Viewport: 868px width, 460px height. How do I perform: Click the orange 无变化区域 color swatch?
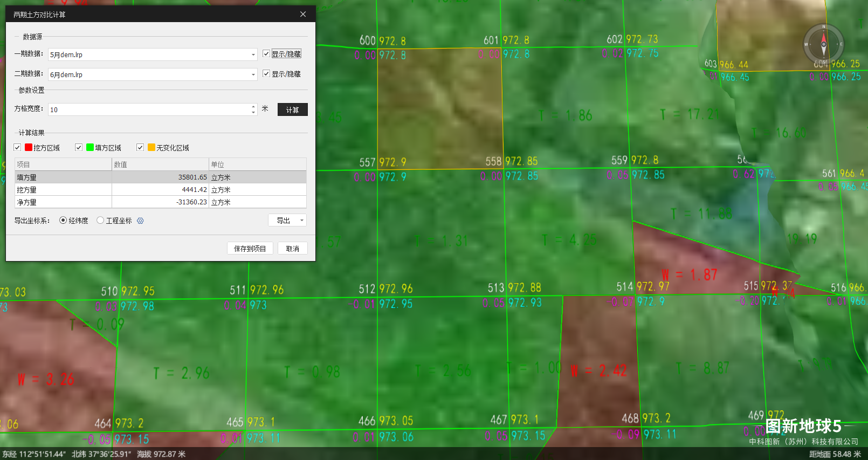151,147
